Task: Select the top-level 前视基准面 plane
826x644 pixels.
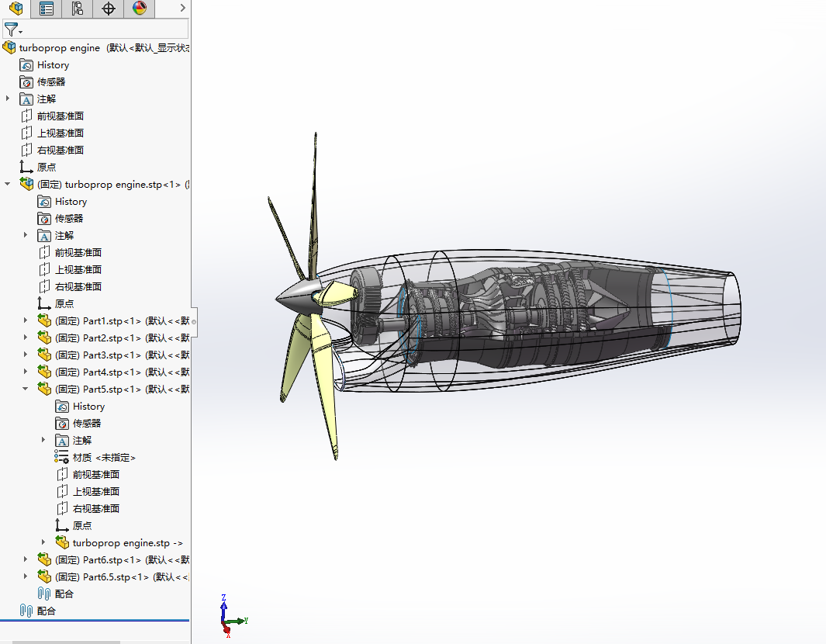Action: point(52,116)
